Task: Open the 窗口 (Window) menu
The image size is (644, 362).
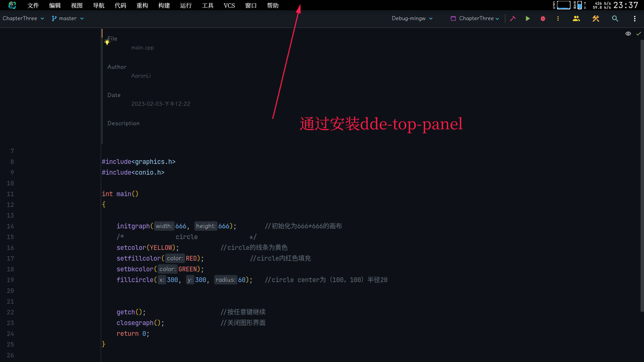Action: tap(251, 5)
